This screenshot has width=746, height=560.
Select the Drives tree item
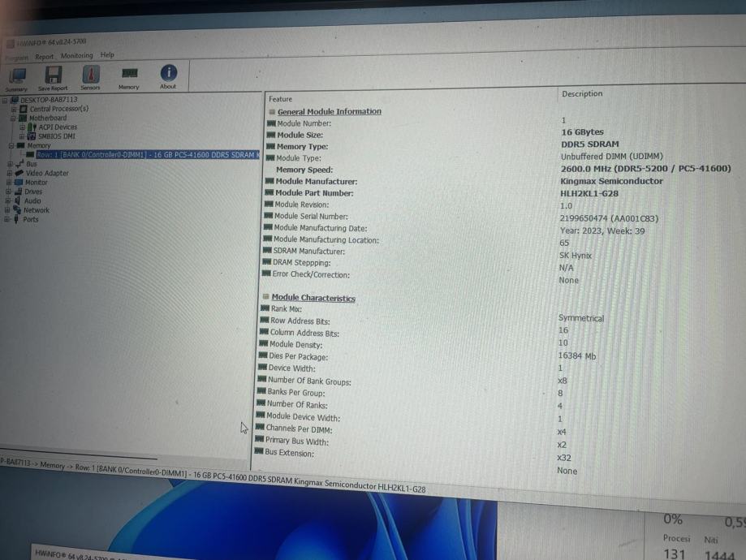33,192
